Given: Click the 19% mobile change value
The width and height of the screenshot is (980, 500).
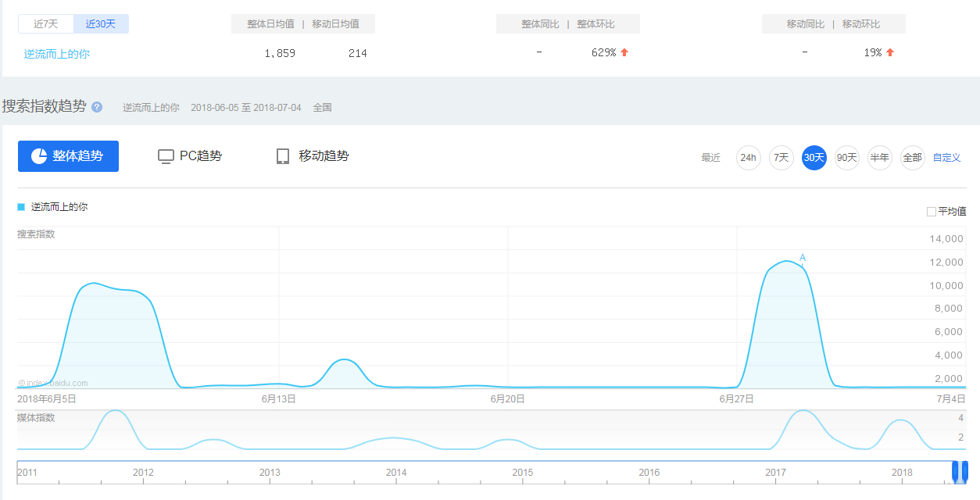Looking at the screenshot, I should [873, 53].
